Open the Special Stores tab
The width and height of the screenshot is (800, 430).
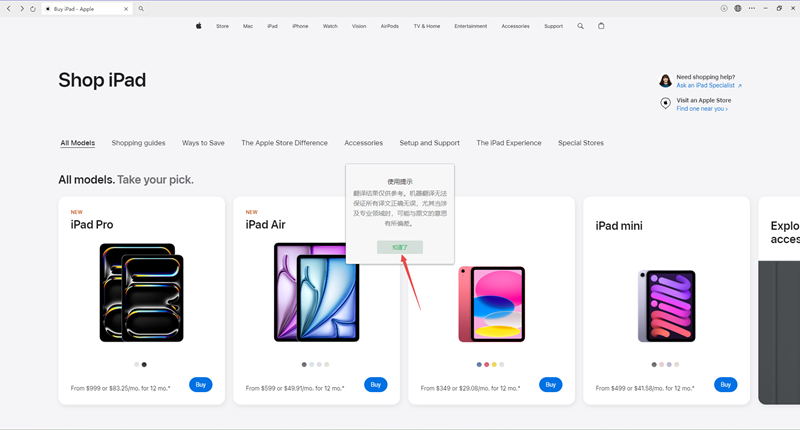point(581,143)
